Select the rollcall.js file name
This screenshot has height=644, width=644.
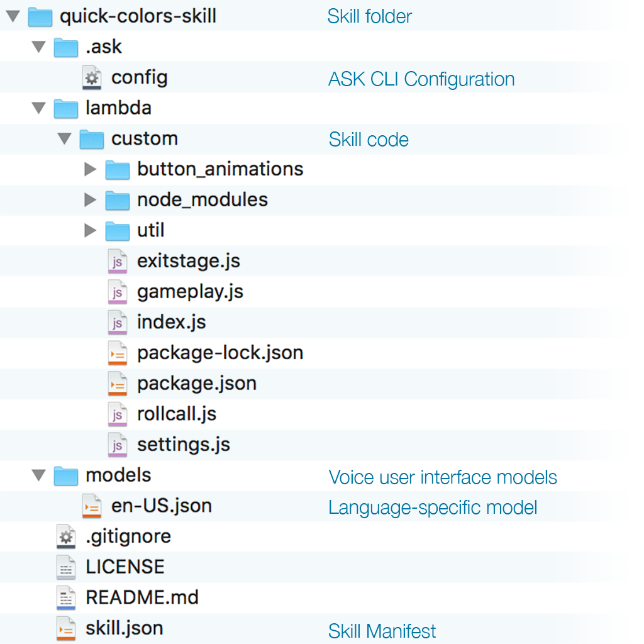pyautogui.click(x=177, y=414)
